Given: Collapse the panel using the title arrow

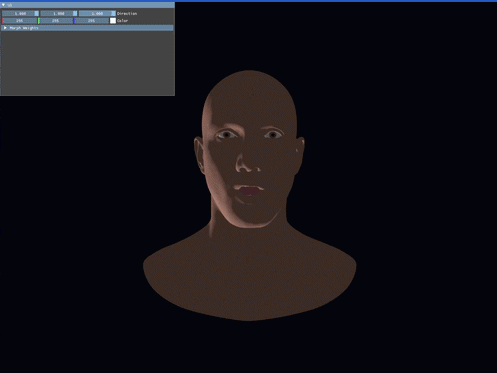Looking at the screenshot, I should (3, 5).
